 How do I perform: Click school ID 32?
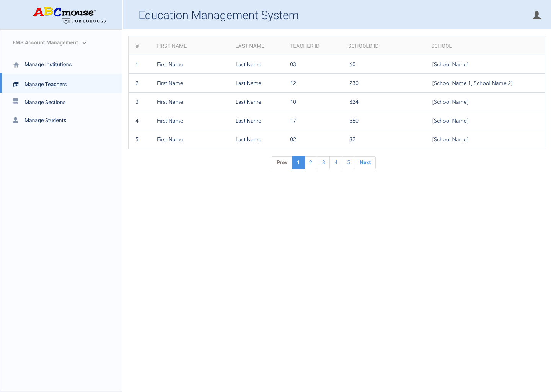[352, 139]
